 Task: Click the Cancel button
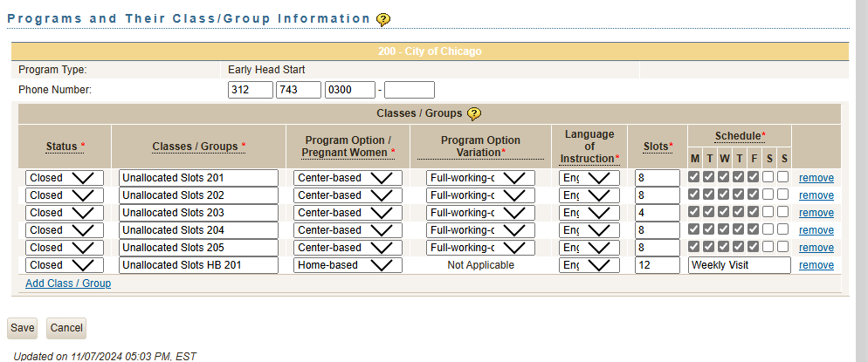click(x=66, y=328)
